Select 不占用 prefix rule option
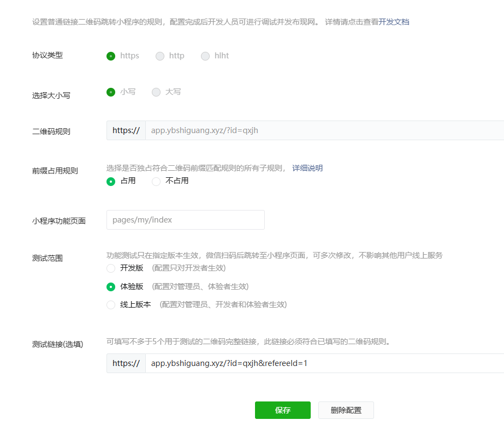 point(156,182)
